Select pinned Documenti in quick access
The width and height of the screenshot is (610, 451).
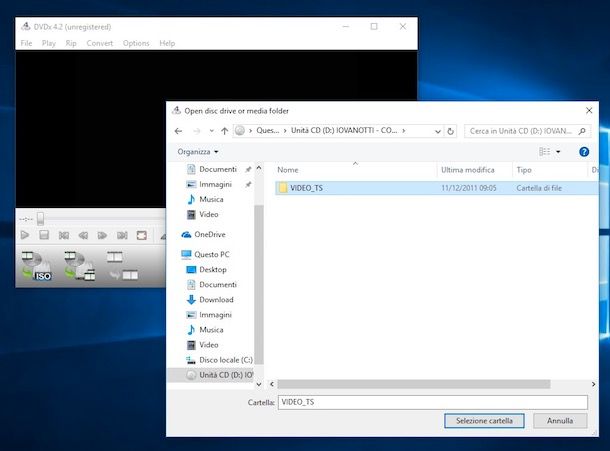(218, 169)
